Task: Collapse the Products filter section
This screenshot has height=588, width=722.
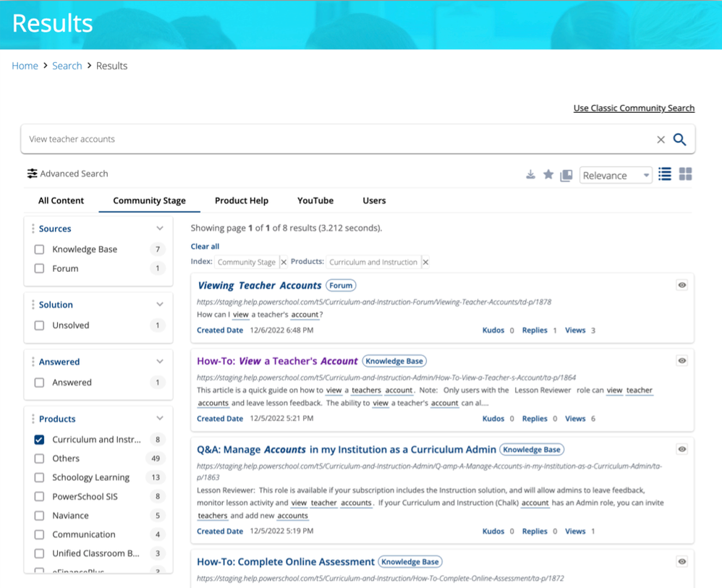Action: [160, 419]
